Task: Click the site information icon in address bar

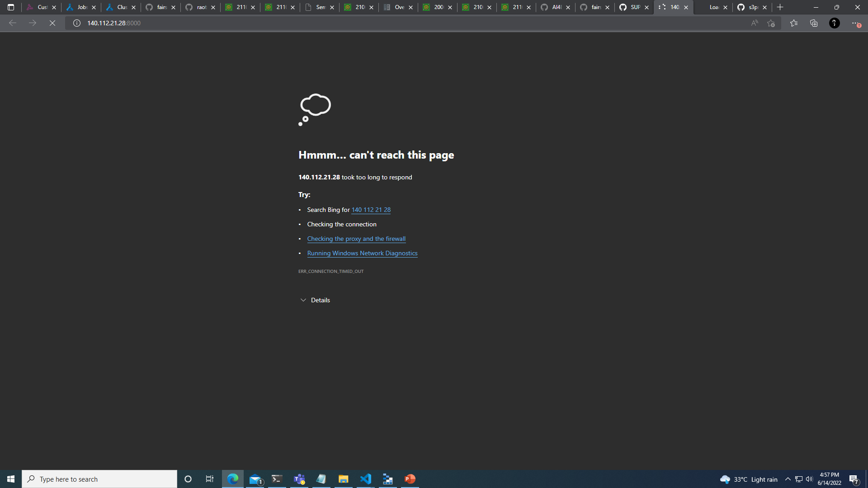Action: coord(77,23)
